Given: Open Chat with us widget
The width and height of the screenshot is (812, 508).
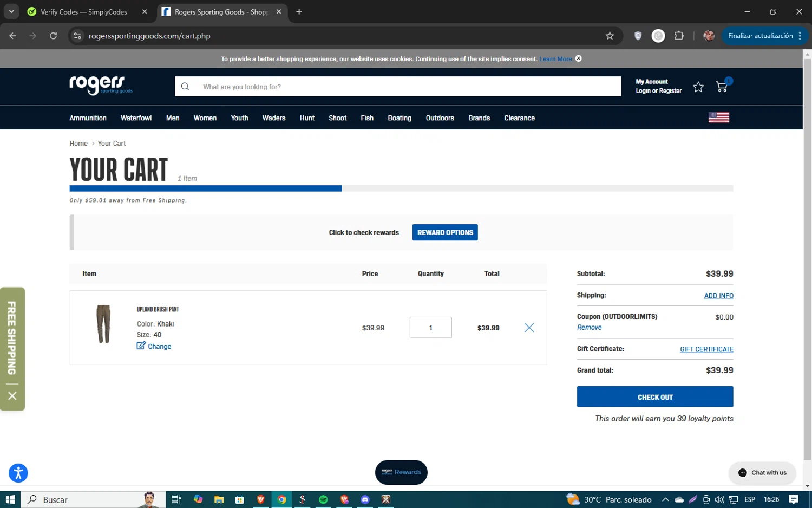Looking at the screenshot, I should 762,473.
